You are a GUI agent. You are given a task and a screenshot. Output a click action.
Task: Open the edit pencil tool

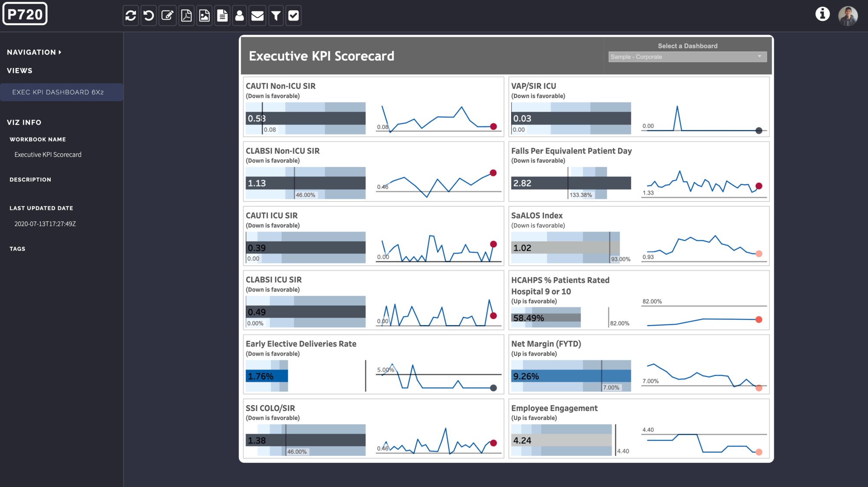[168, 16]
